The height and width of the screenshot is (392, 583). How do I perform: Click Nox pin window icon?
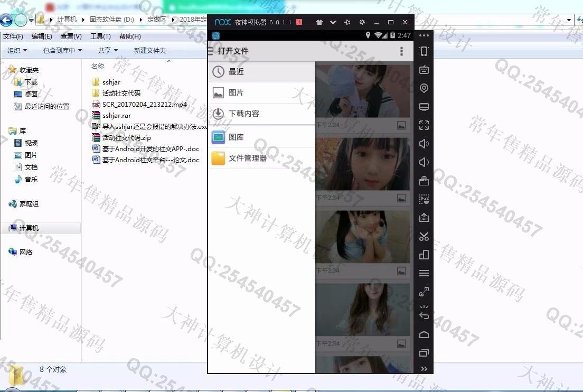(347, 22)
